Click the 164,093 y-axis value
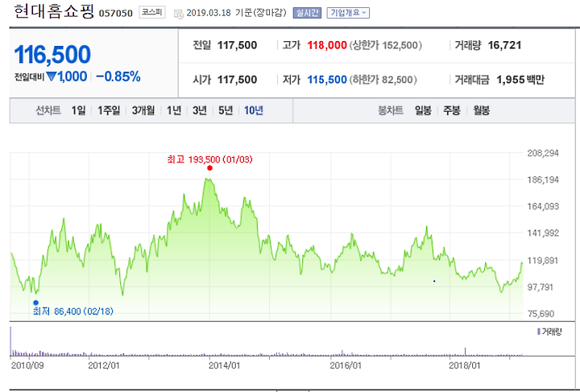 tap(543, 206)
